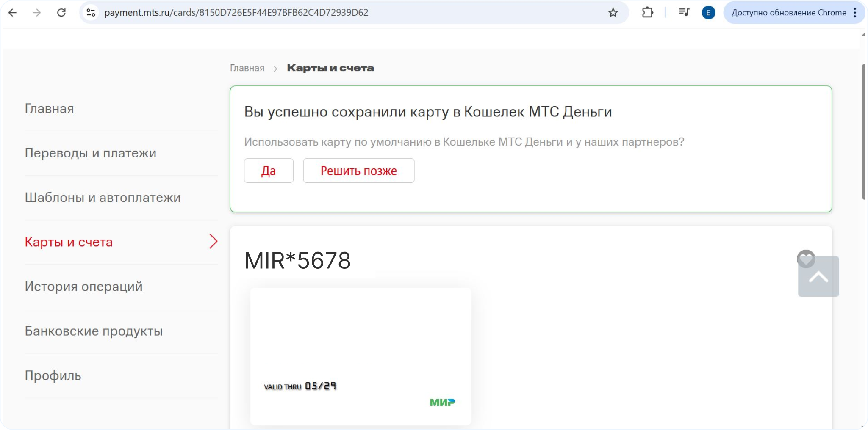
Task: Open Chrome update available menu
Action: click(x=794, y=13)
